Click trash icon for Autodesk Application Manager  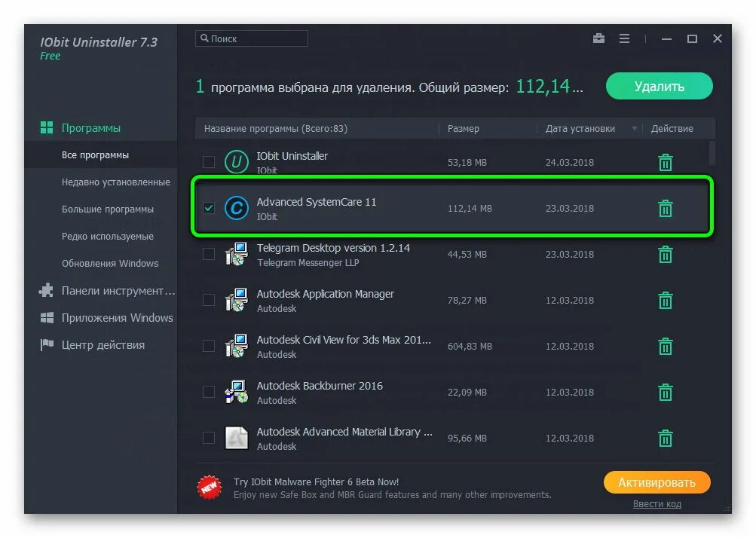point(666,301)
